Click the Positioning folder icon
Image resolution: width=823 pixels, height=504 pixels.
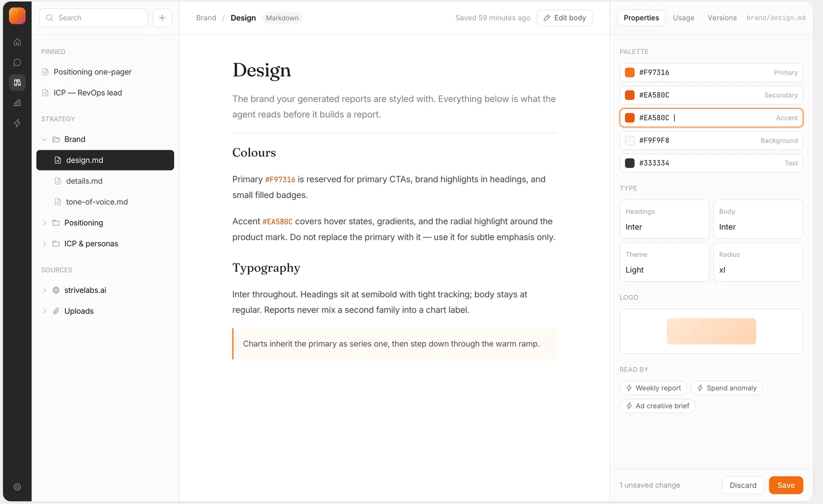[56, 223]
